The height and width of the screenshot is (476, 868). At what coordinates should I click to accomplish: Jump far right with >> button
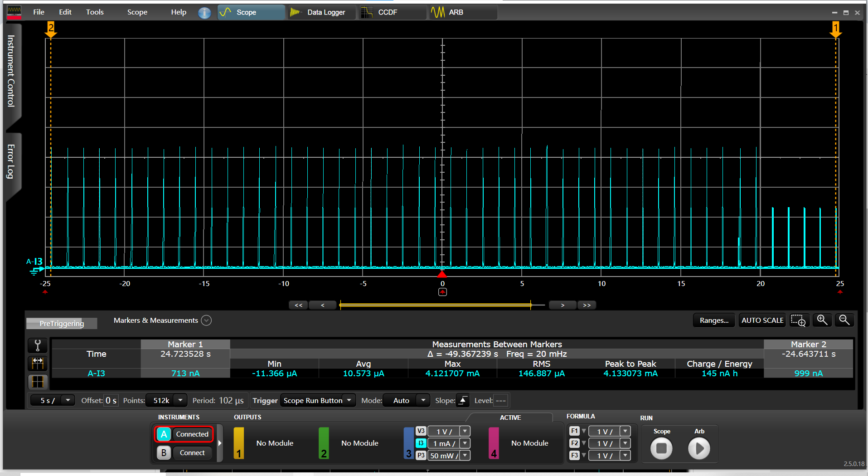[x=587, y=305]
